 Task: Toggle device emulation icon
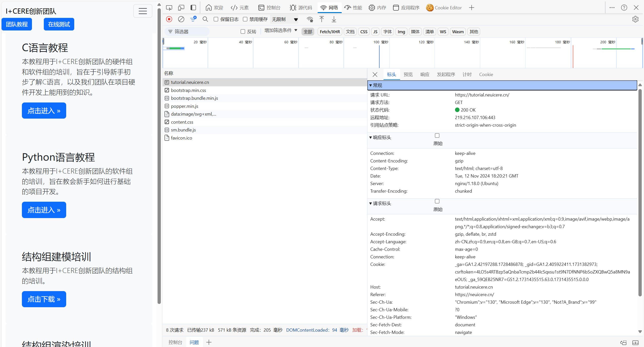[x=181, y=8]
